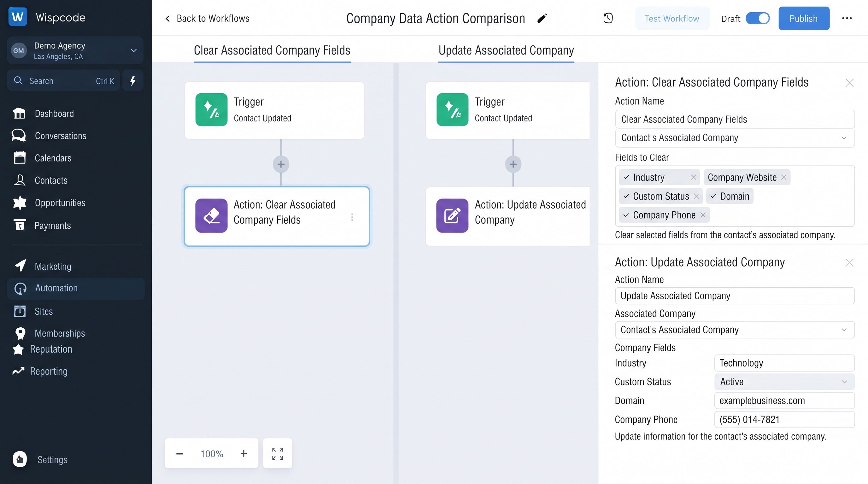Switch to Update Associated Company tab
This screenshot has height=484, width=868.
pyautogui.click(x=506, y=50)
